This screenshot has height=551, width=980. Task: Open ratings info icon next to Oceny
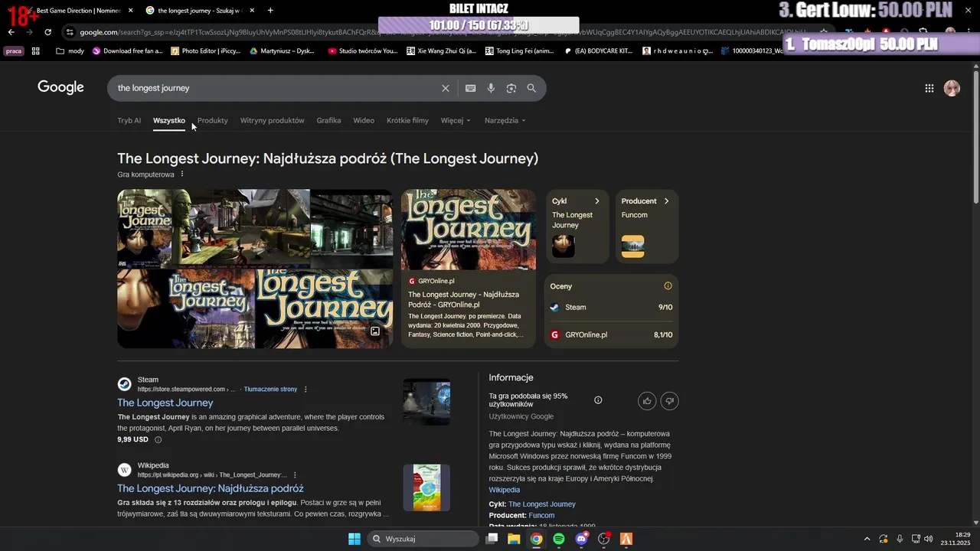[668, 286]
